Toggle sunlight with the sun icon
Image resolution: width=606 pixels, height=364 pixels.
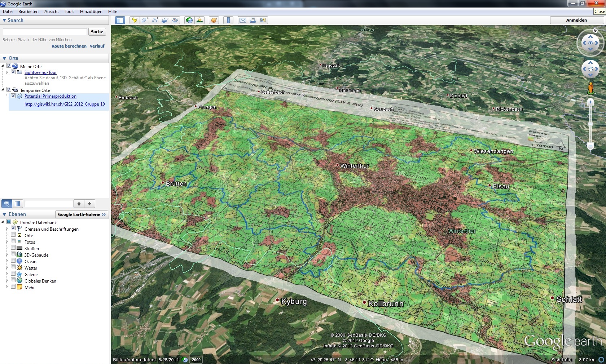click(199, 21)
